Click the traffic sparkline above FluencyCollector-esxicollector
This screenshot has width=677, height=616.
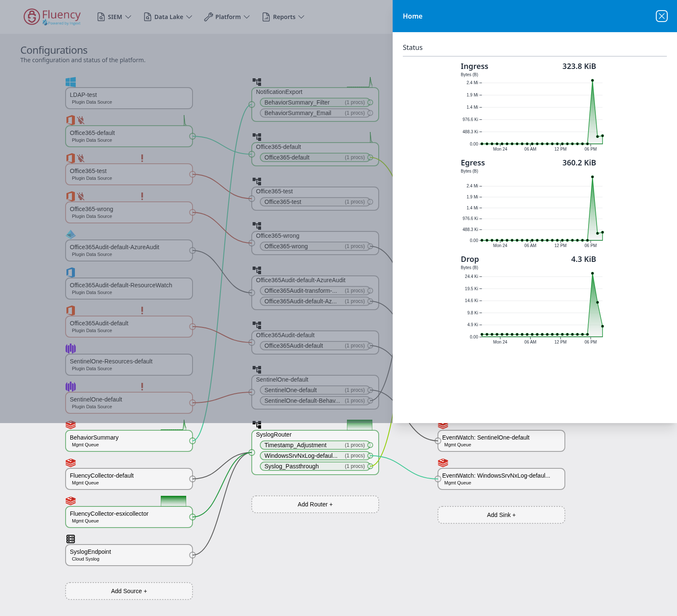(x=173, y=501)
